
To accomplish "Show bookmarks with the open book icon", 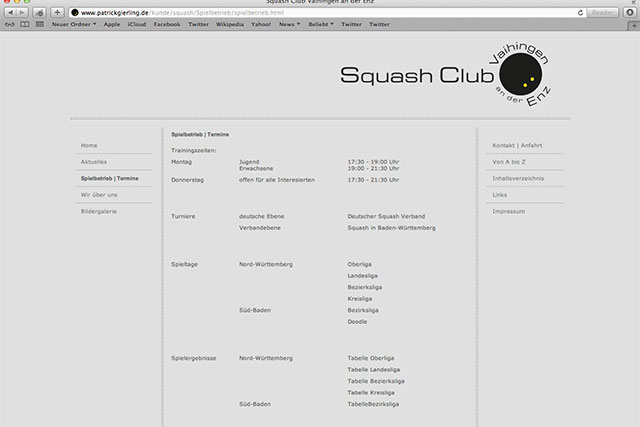I will coord(24,23).
